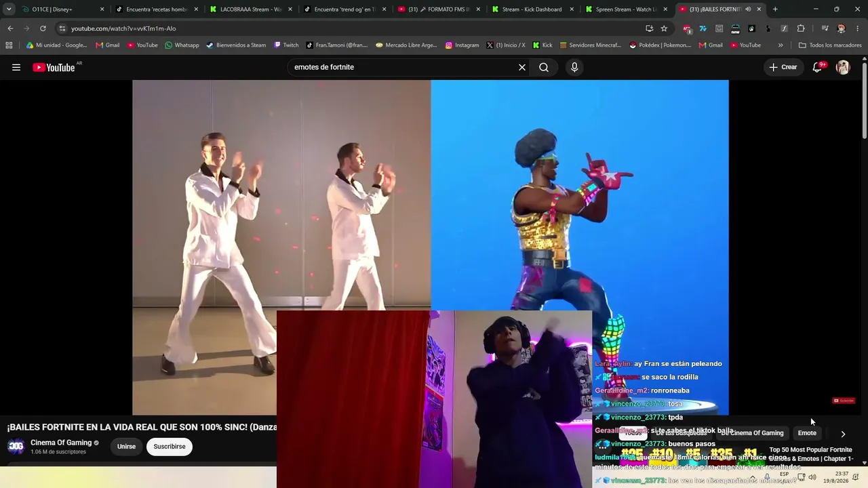This screenshot has height=488, width=868.
Task: Switch to LACOBRAAA Stream tab
Action: tap(250, 9)
